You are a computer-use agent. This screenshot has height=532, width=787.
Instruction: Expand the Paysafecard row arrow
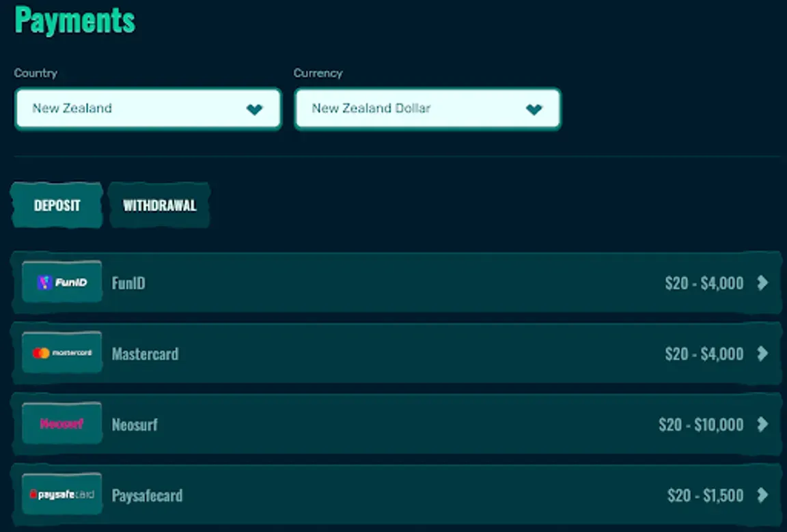point(762,495)
